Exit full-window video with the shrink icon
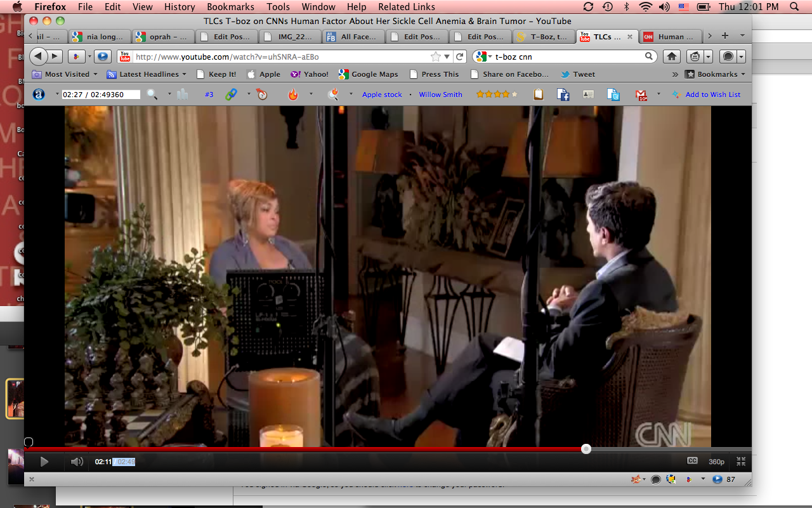This screenshot has width=812, height=508. (740, 462)
